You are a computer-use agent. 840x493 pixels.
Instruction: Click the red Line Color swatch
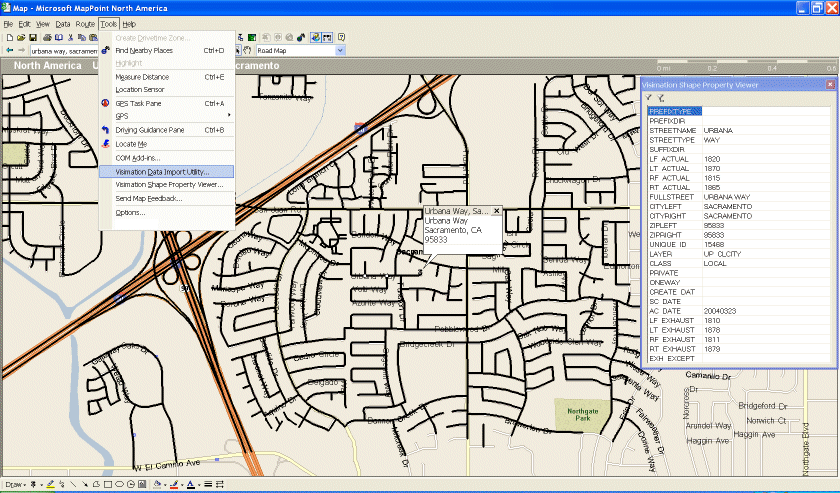pos(174,484)
